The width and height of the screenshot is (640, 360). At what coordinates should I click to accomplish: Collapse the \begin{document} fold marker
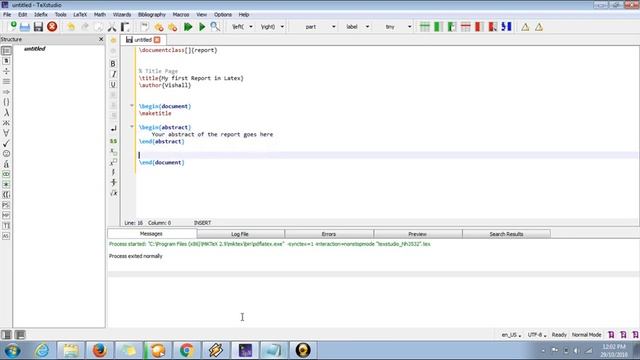click(x=132, y=105)
